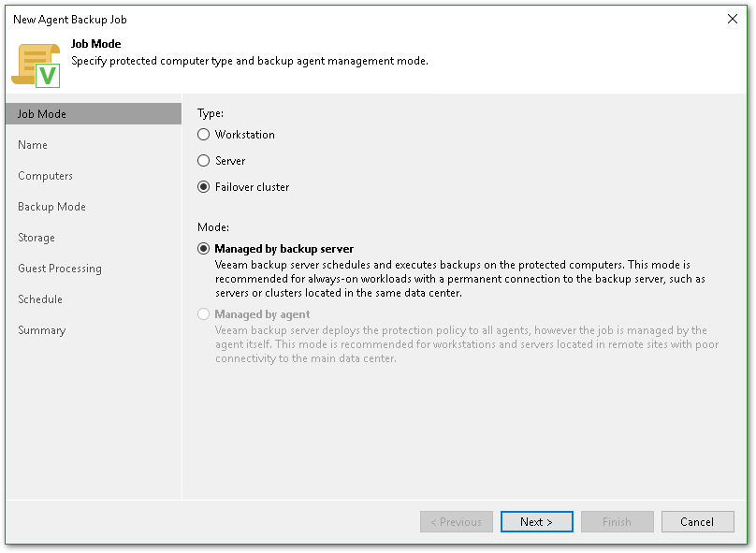The width and height of the screenshot is (756, 553).
Task: Open the Schedule step
Action: [40, 299]
